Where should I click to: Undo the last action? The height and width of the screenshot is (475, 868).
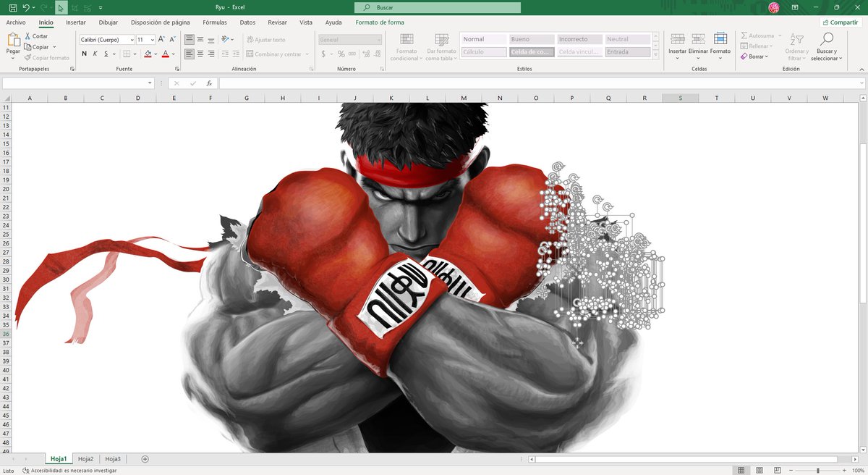[26, 7]
